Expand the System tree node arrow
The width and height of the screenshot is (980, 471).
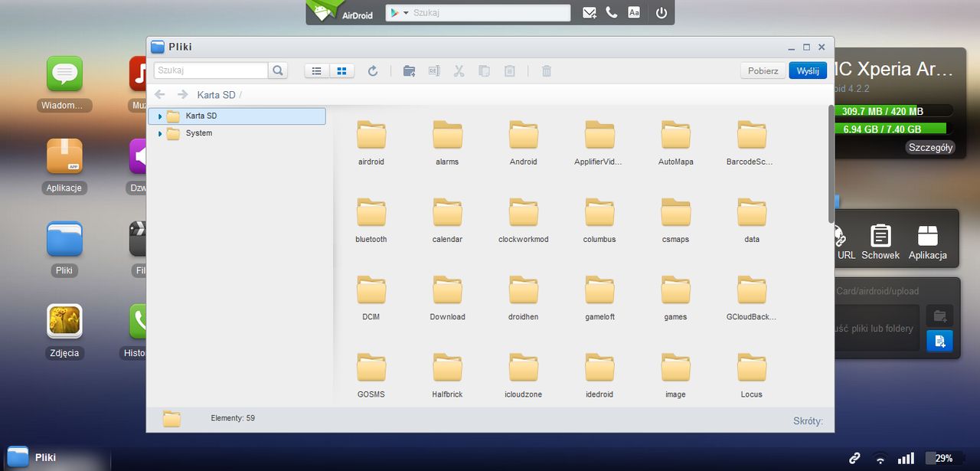(x=159, y=134)
